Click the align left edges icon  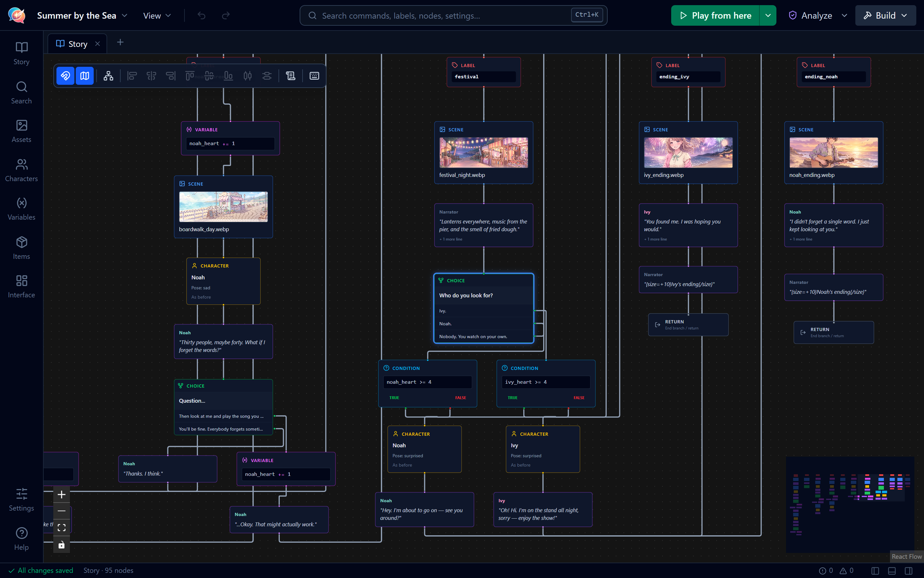132,76
